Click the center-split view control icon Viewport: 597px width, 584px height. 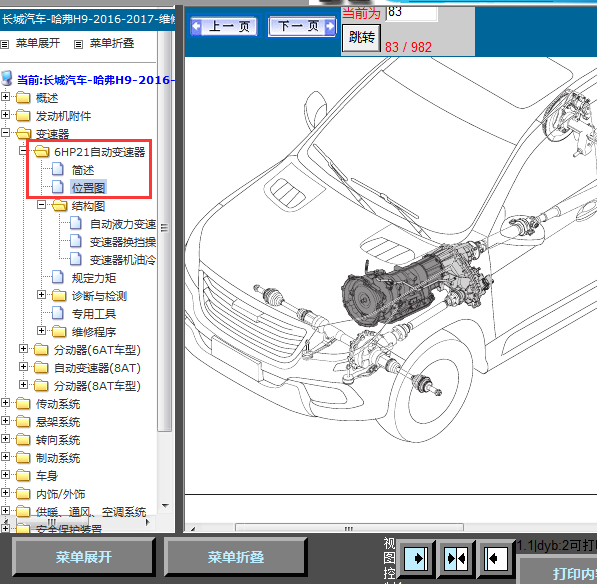coord(456,558)
